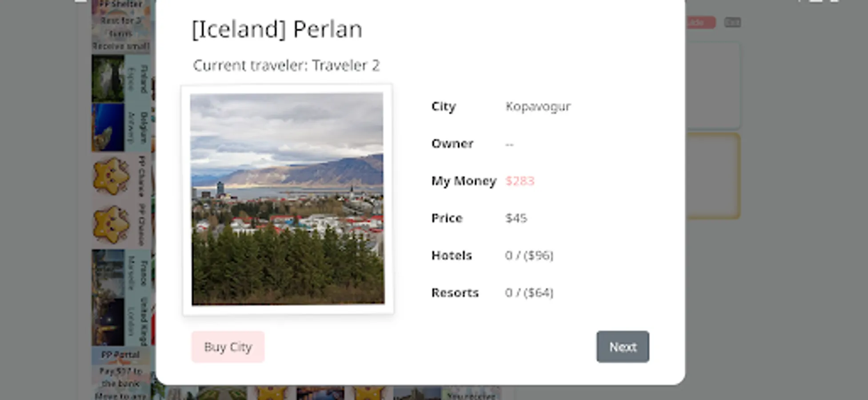Image resolution: width=868 pixels, height=400 pixels.
Task: Select the United Kingdom London board tile
Action: pos(120,322)
